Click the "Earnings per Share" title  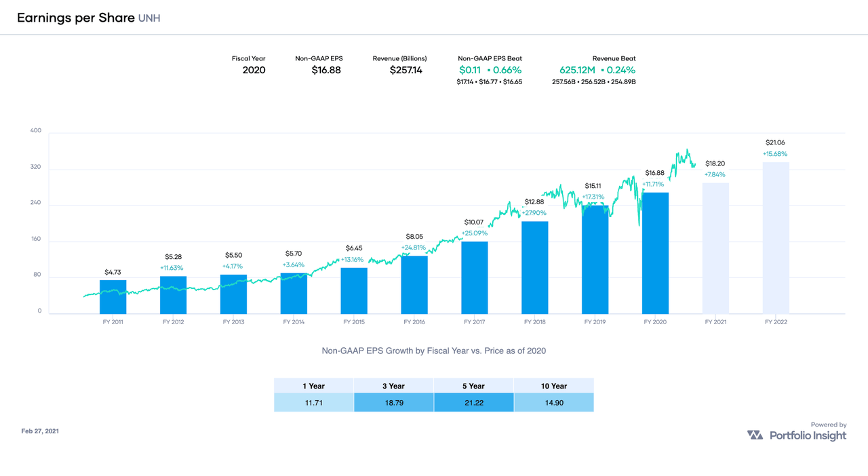(x=75, y=18)
